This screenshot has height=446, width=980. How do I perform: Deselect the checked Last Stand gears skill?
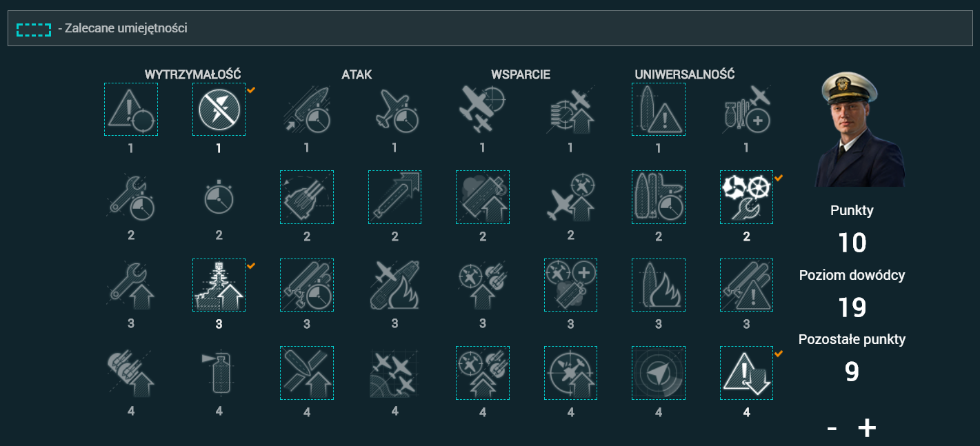[746, 198]
